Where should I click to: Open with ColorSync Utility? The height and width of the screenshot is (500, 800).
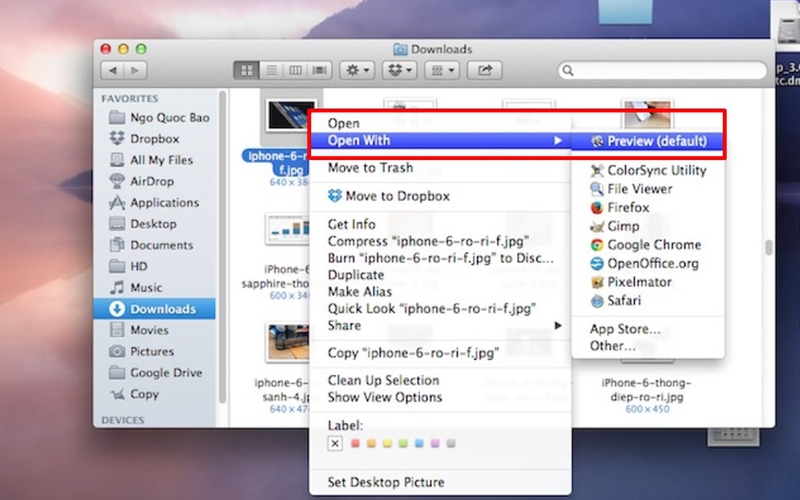pyautogui.click(x=648, y=170)
